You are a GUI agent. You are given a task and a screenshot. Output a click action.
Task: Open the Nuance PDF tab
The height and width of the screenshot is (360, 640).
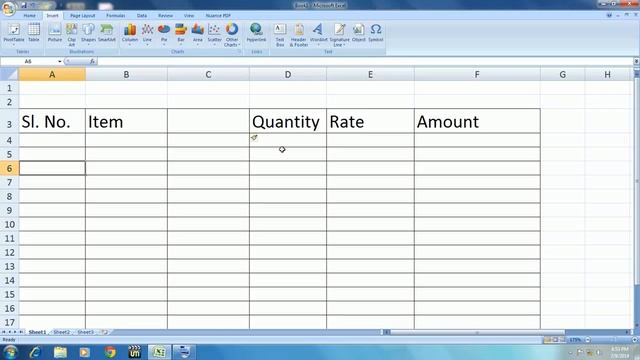[218, 16]
